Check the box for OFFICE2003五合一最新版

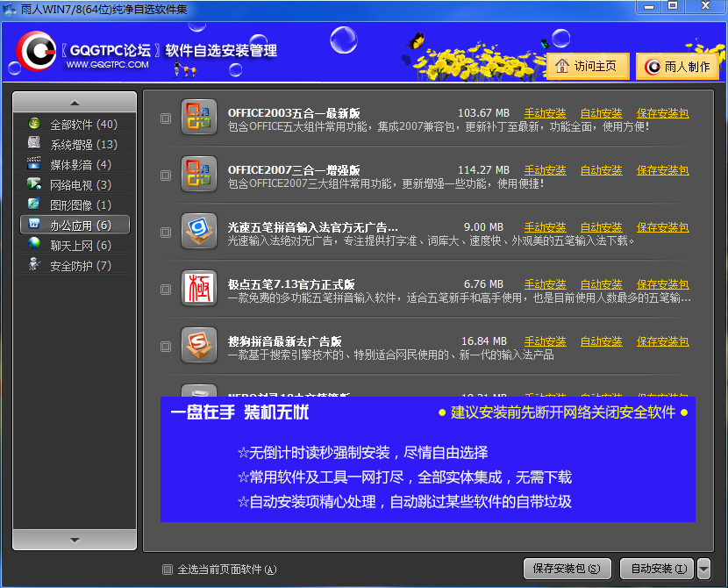(x=166, y=118)
